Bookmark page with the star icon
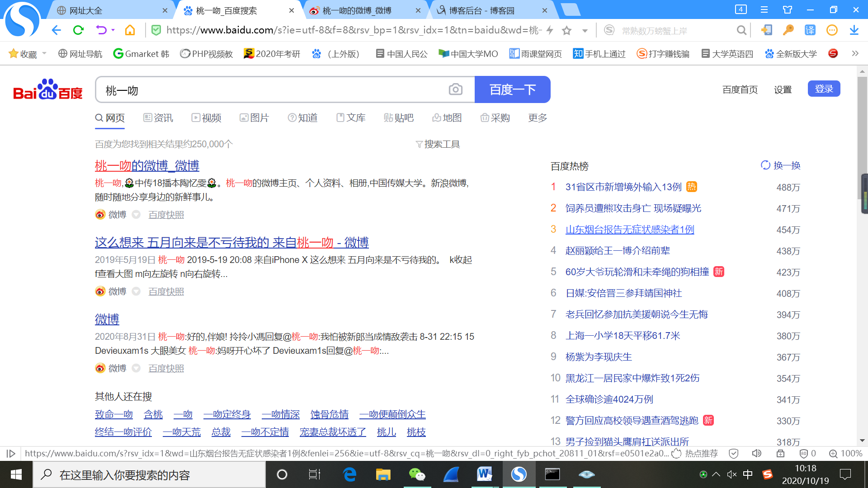 566,30
